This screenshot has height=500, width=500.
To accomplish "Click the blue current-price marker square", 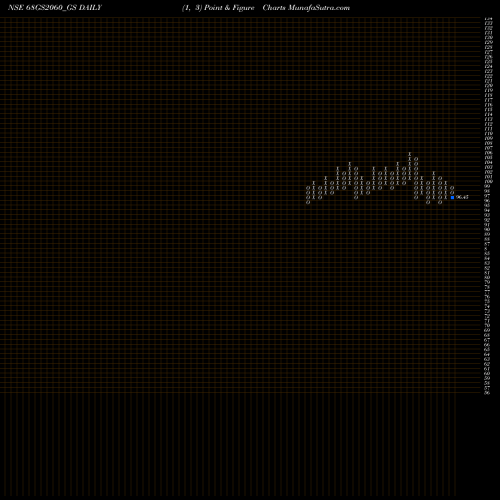I will click(452, 197).
